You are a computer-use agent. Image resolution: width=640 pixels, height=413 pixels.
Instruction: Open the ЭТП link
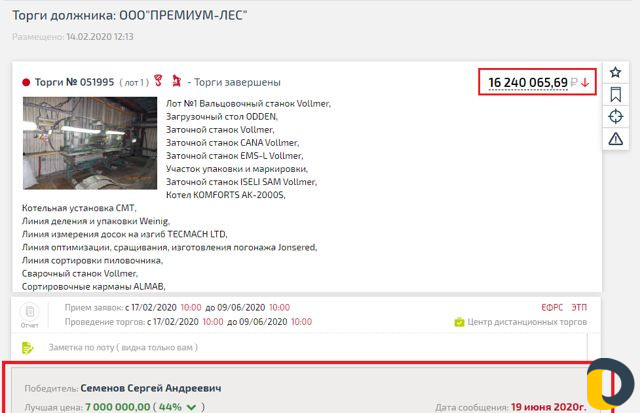pyautogui.click(x=579, y=307)
